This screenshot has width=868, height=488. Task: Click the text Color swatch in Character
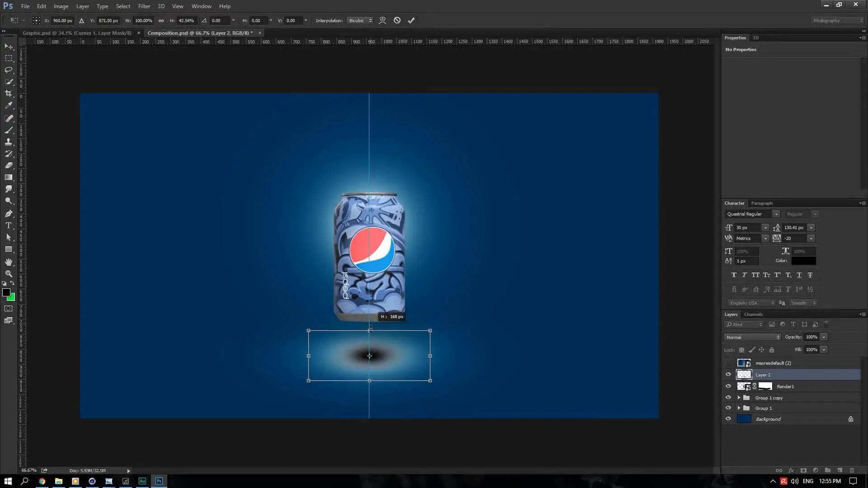[x=803, y=261]
